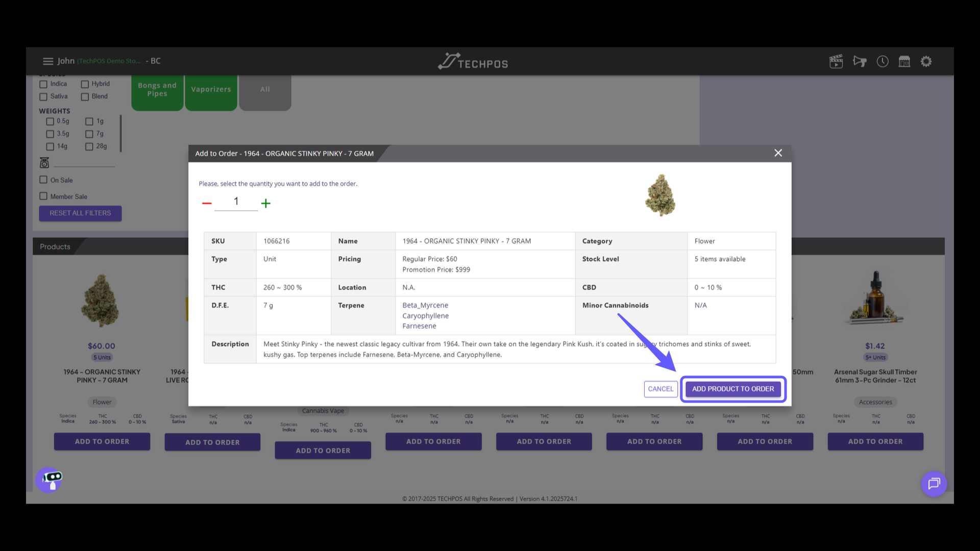This screenshot has height=551, width=980.
Task: Check the 28g weight filter
Action: [x=89, y=146]
